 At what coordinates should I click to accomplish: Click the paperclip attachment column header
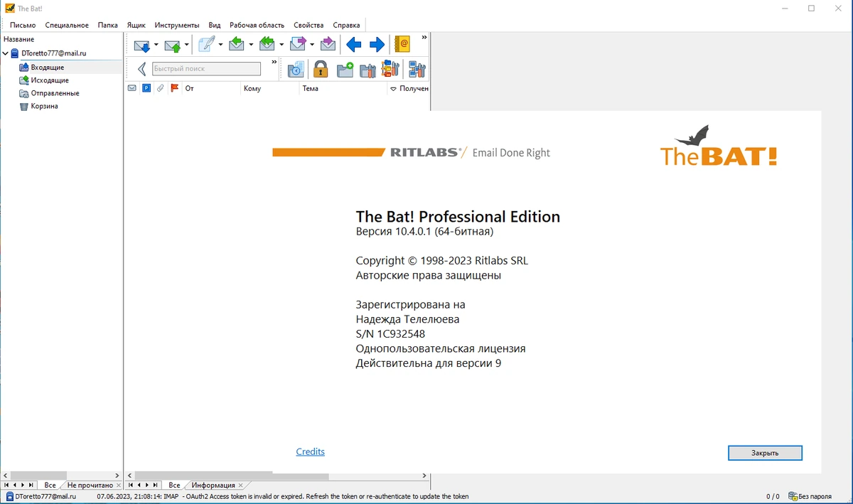tap(161, 89)
